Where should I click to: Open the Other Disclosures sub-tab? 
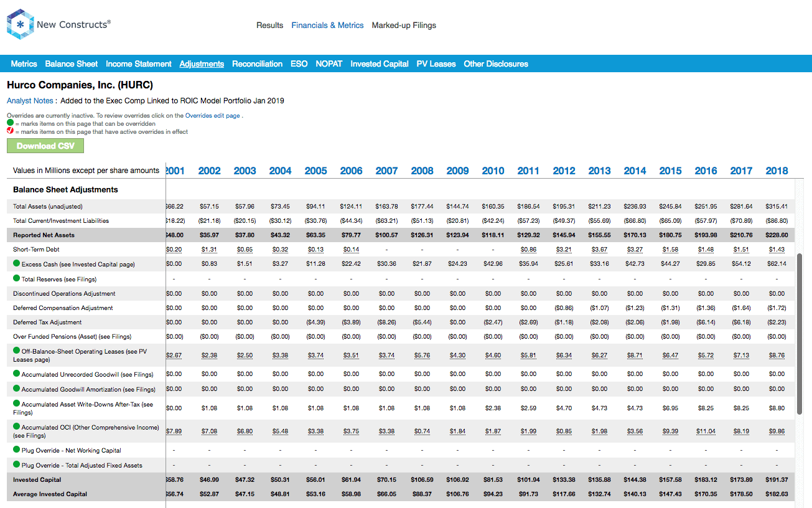click(496, 64)
